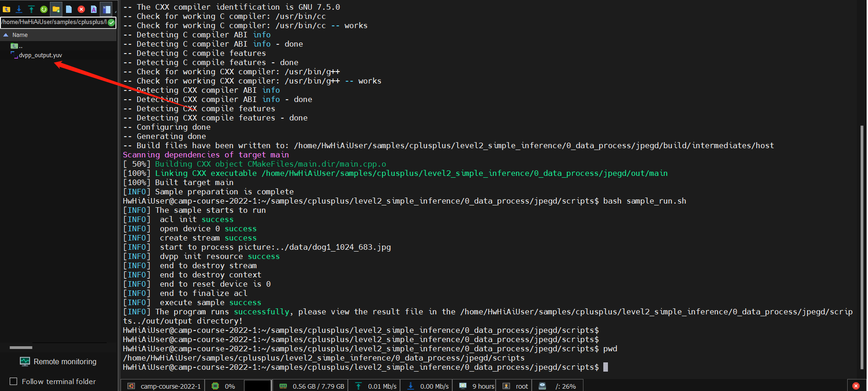Select the dvpp_output.yuv file

40,55
